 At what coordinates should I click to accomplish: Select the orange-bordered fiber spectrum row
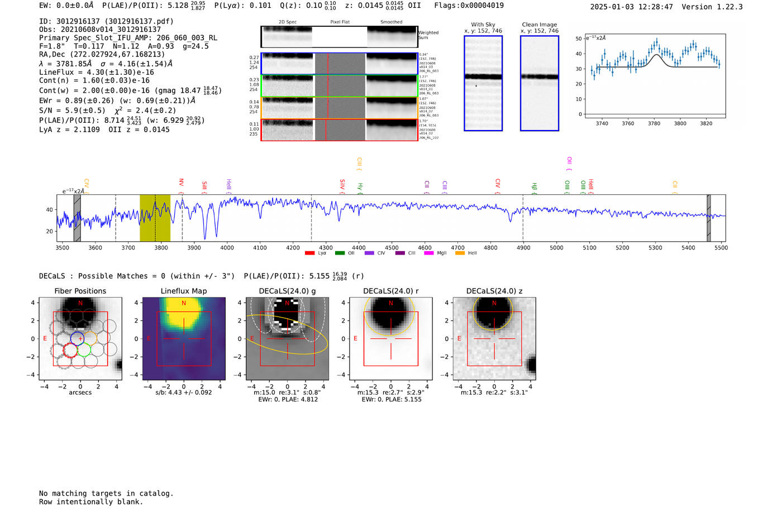[x=339, y=108]
